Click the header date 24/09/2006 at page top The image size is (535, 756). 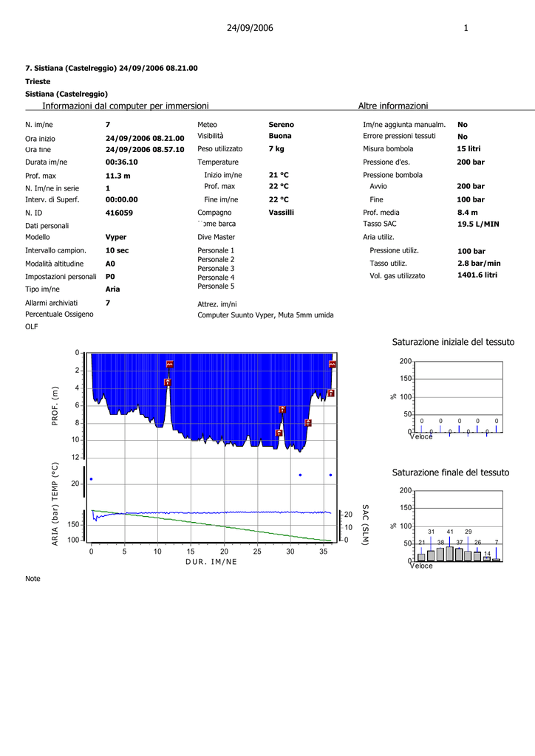(250, 28)
